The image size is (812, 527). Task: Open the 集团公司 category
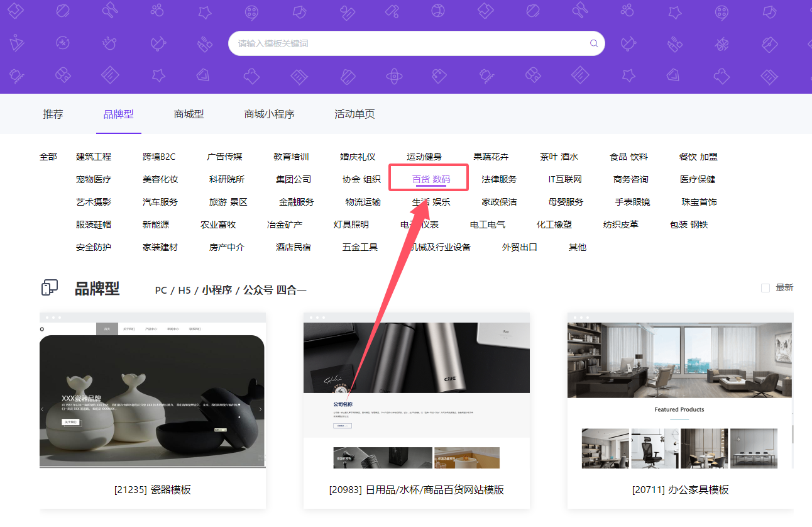pyautogui.click(x=294, y=179)
